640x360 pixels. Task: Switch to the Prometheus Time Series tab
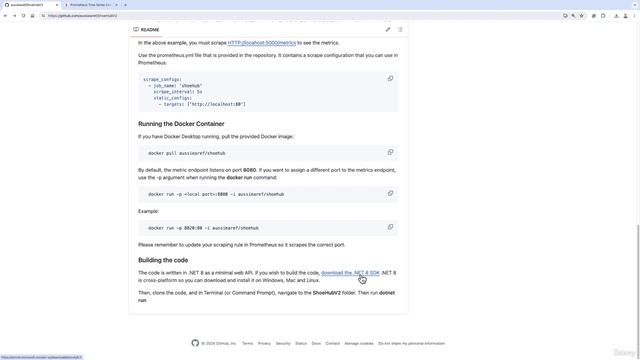pos(90,5)
